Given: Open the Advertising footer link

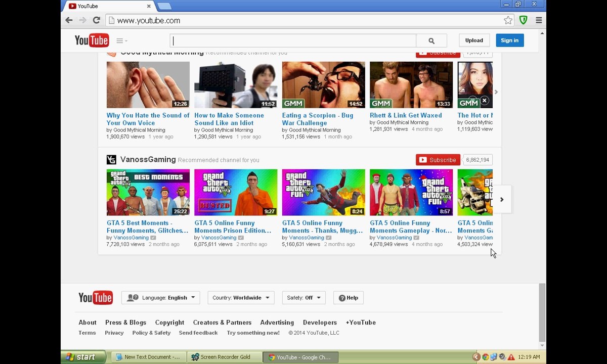Looking at the screenshot, I should (277, 323).
